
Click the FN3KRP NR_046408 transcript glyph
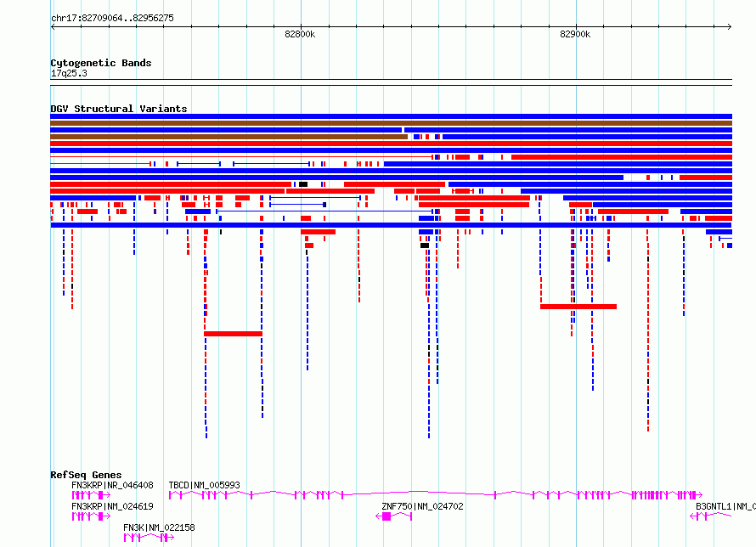pyautogui.click(x=91, y=495)
